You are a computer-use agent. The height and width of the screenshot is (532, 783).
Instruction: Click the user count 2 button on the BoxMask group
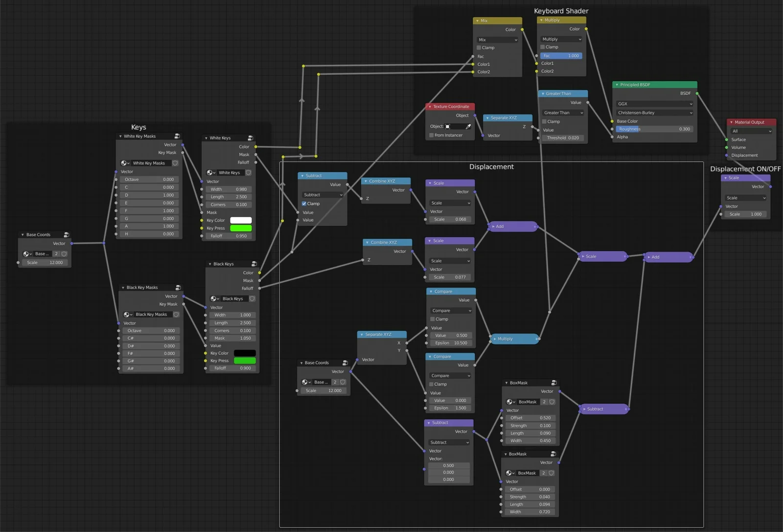543,401
